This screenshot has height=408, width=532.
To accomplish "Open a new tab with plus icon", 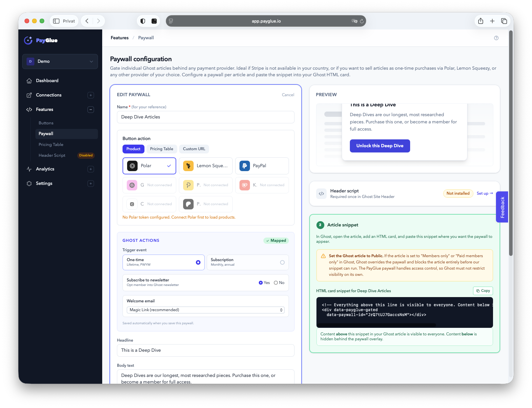I will [x=492, y=21].
